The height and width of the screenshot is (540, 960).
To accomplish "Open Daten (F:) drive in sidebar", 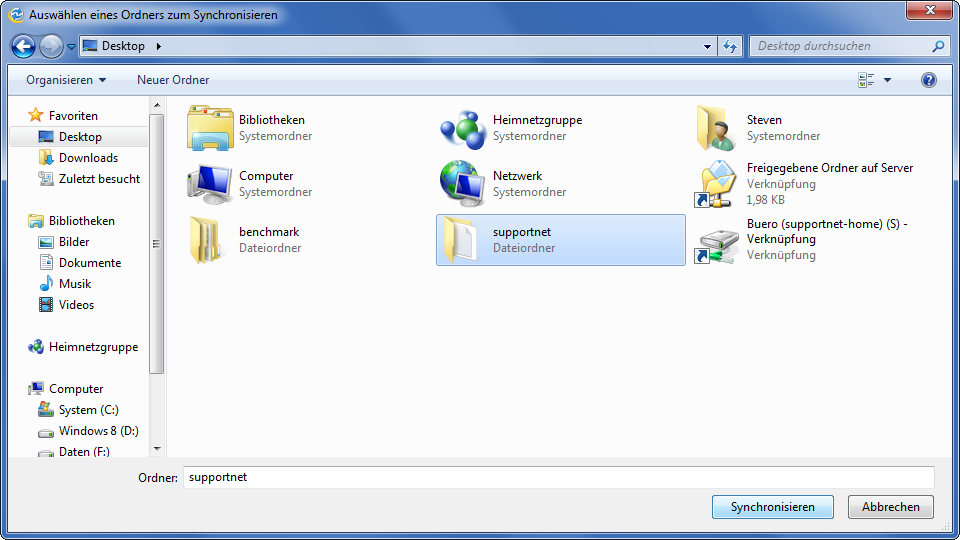I will pos(84,452).
